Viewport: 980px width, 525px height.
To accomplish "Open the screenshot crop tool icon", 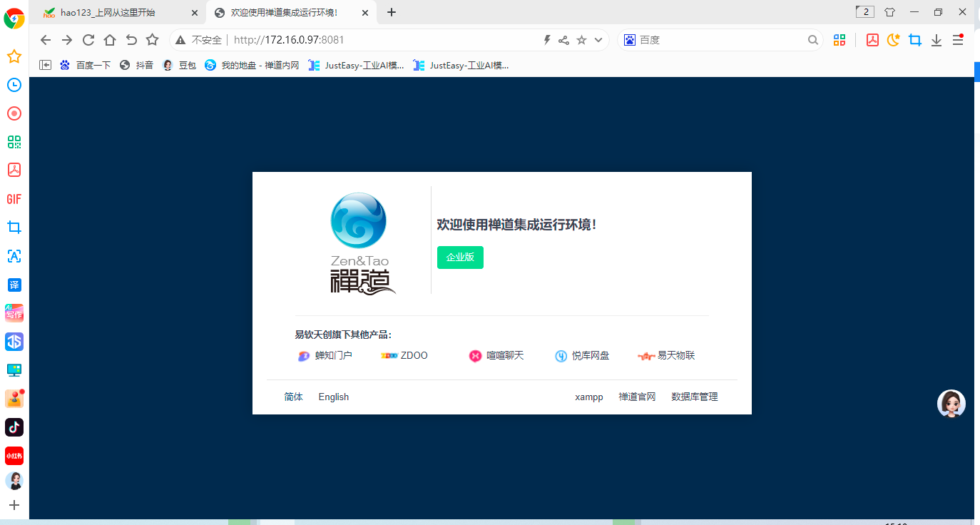I will (x=915, y=40).
